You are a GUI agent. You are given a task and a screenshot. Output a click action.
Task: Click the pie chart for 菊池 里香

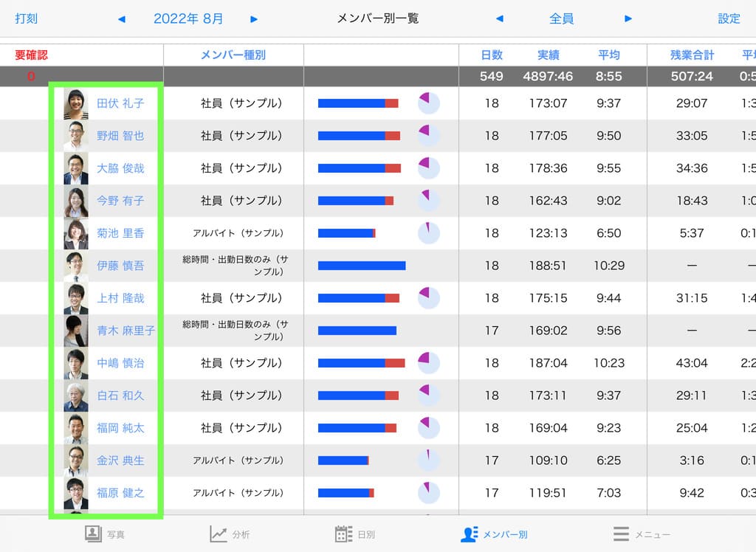click(x=428, y=233)
